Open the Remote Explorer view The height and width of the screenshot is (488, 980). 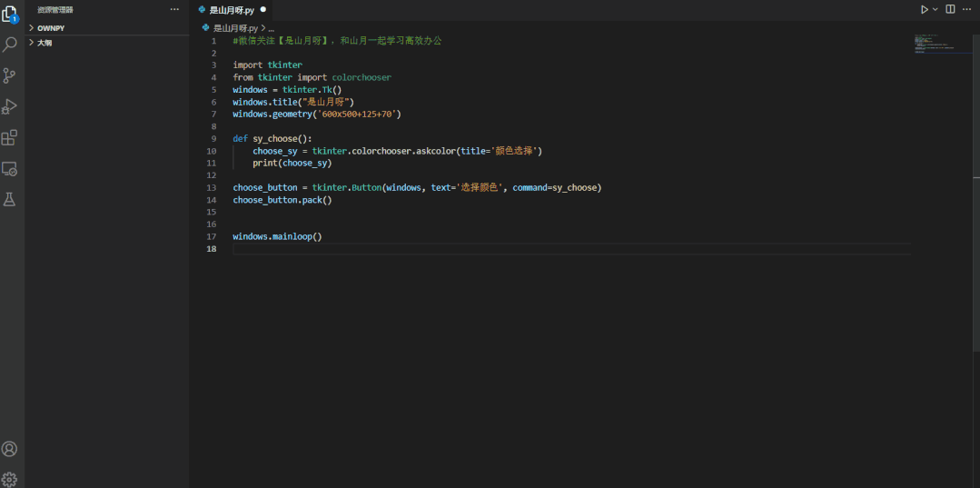click(9, 168)
